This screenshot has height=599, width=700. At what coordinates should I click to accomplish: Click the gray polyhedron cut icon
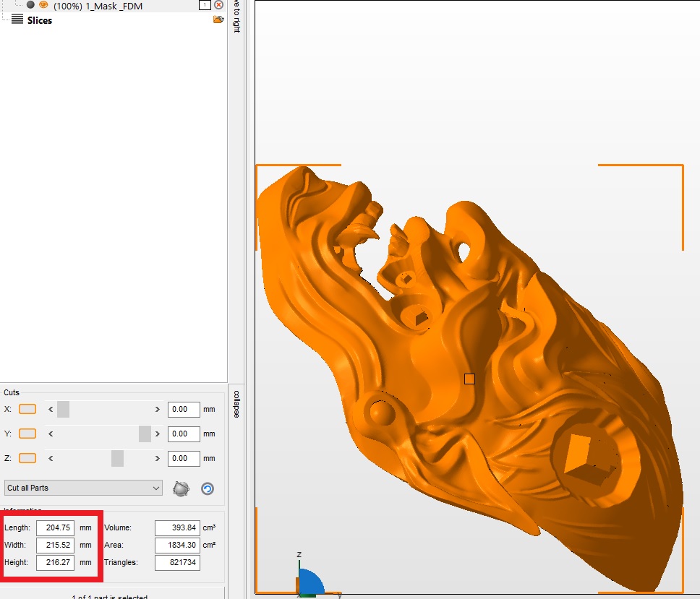(181, 489)
